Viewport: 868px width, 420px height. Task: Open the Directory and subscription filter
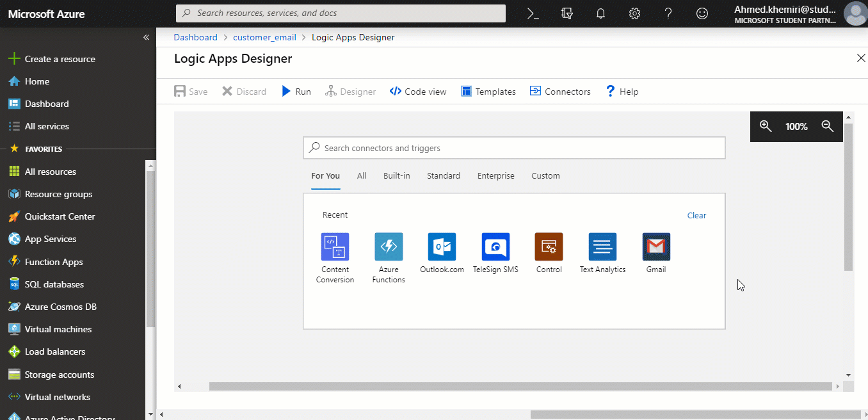click(567, 13)
